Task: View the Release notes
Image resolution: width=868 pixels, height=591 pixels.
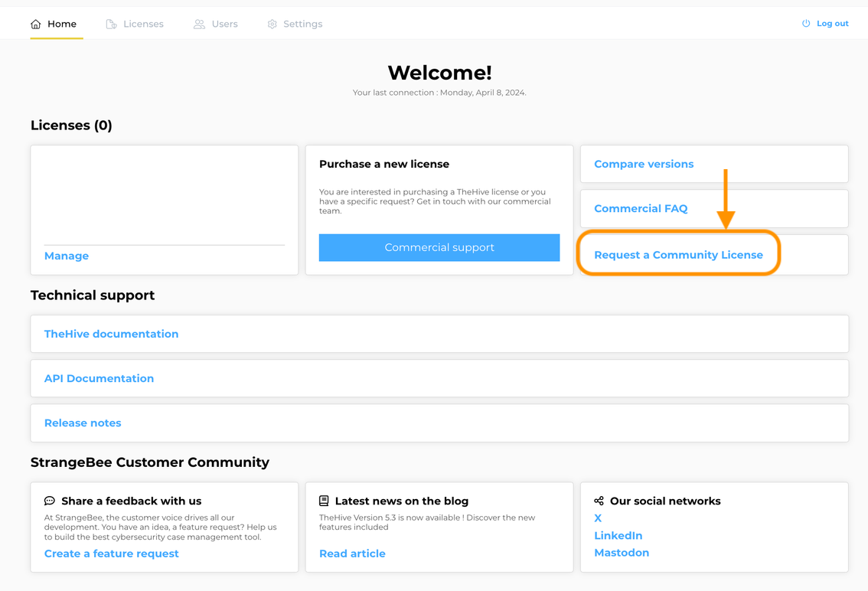Action: [83, 423]
